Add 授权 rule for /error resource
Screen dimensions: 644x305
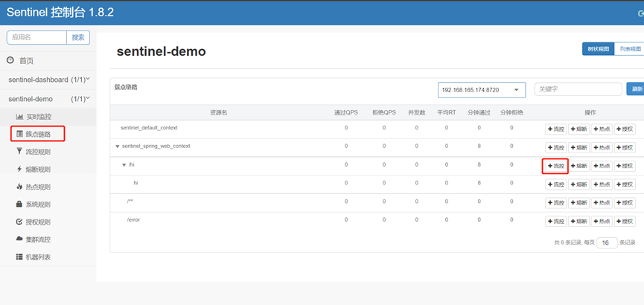[625, 221]
